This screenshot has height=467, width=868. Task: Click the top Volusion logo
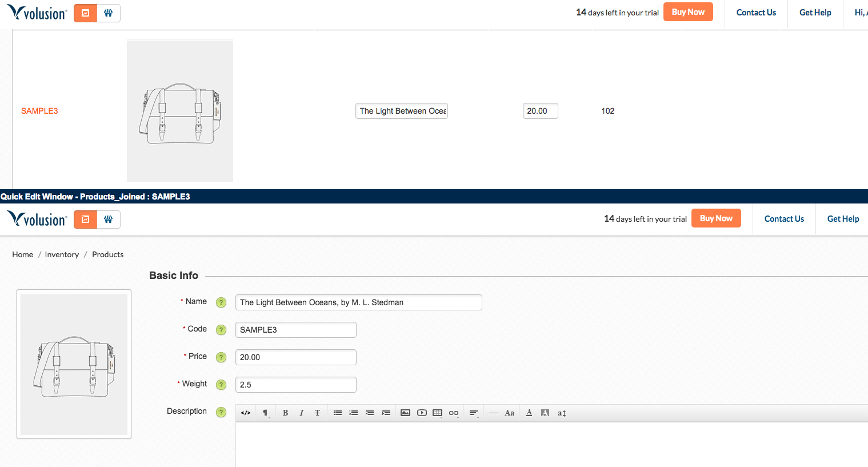[37, 13]
